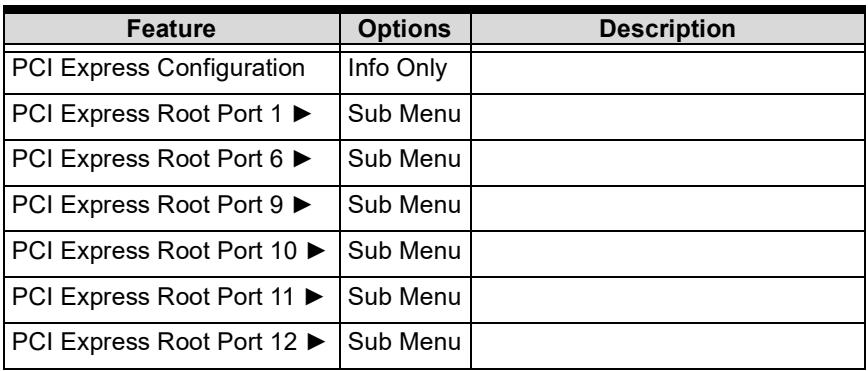Click the Info Only option cell
The image size is (868, 371).
pyautogui.click(x=405, y=72)
